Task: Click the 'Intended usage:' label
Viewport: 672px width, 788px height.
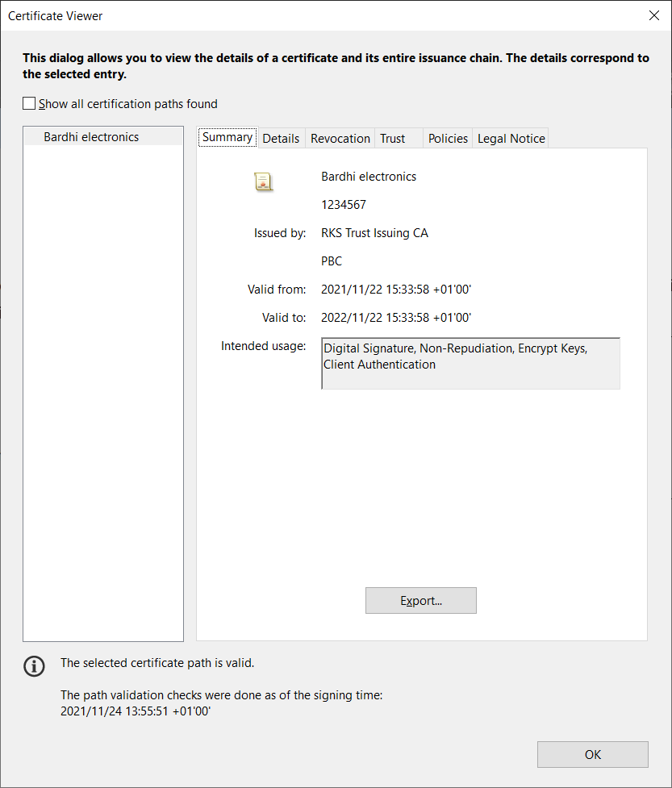Action: (263, 346)
